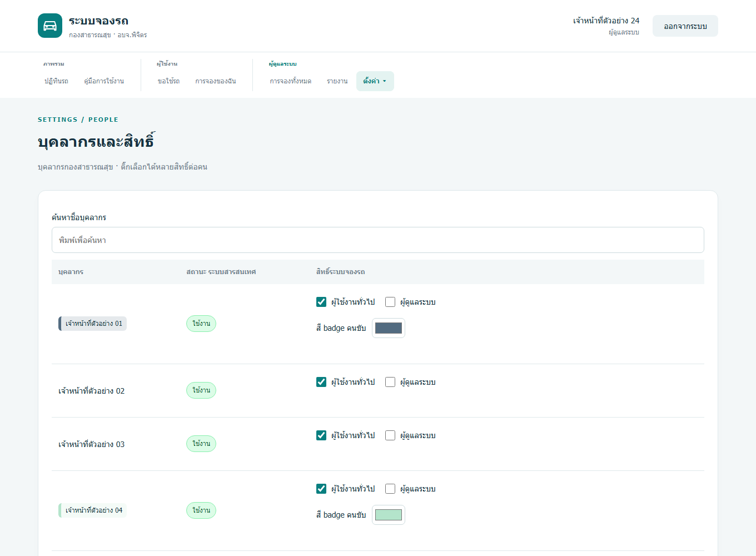756x556 pixels.
Task: Click the ออกจากระบบ button
Action: point(685,26)
